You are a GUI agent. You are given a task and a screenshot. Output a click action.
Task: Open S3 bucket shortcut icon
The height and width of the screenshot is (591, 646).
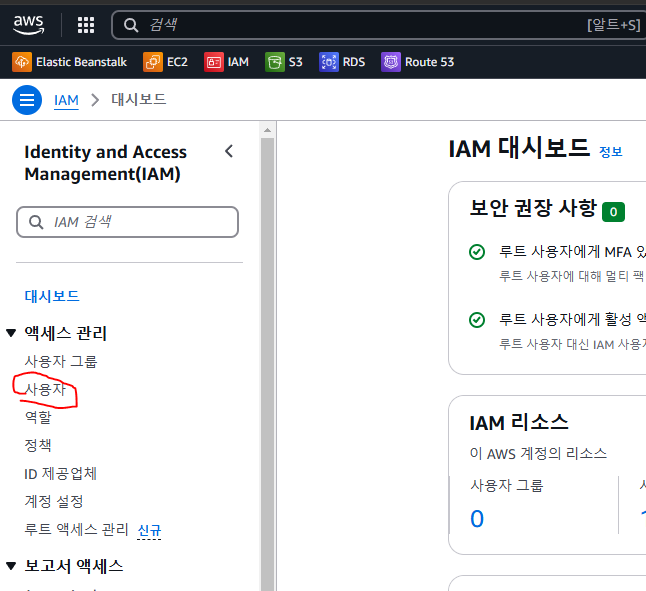click(x=275, y=62)
